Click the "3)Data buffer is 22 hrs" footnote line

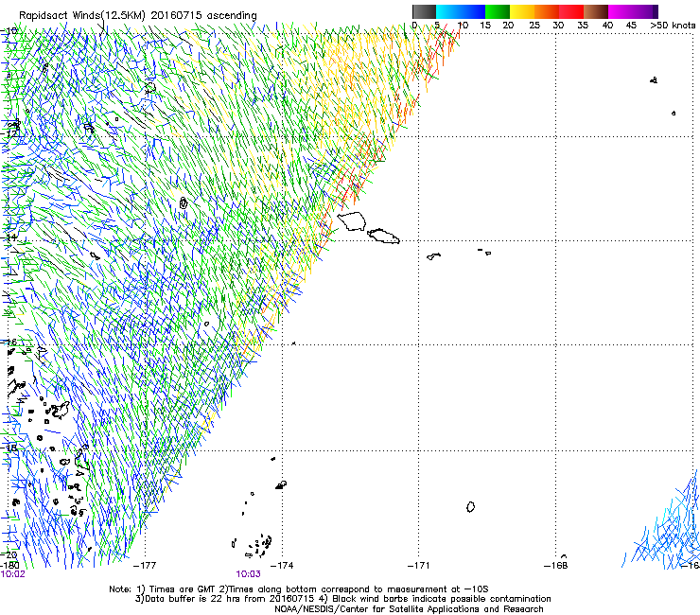tap(342, 599)
